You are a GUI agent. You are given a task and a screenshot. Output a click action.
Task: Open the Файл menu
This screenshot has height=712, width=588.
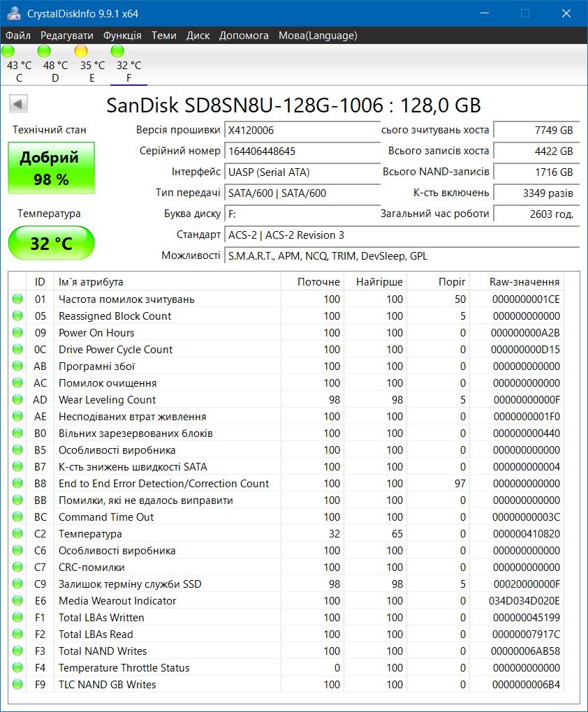click(x=18, y=36)
